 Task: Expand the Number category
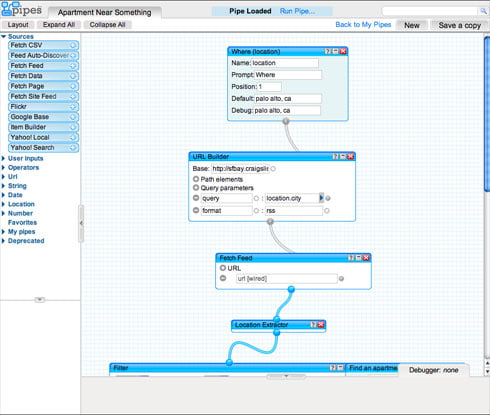click(3, 213)
